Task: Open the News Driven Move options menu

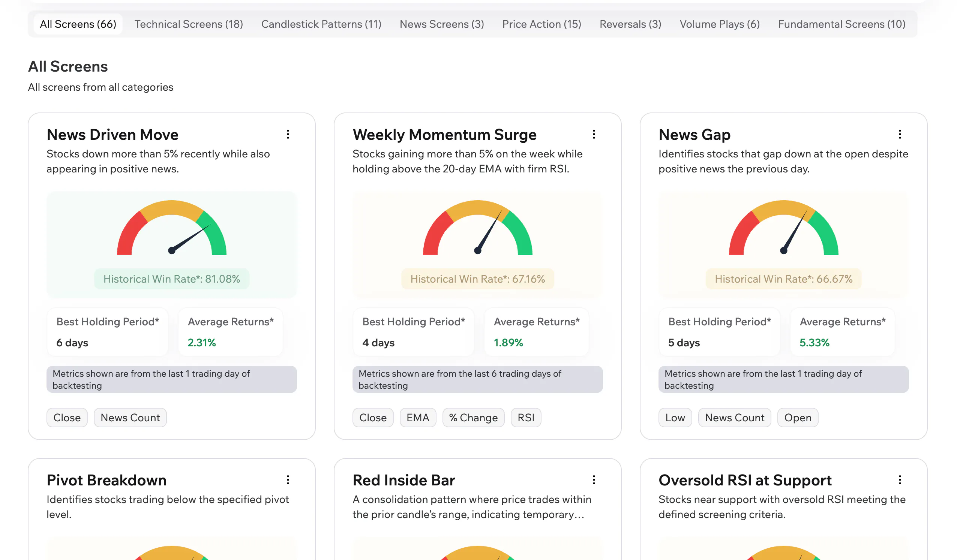Action: coord(288,134)
